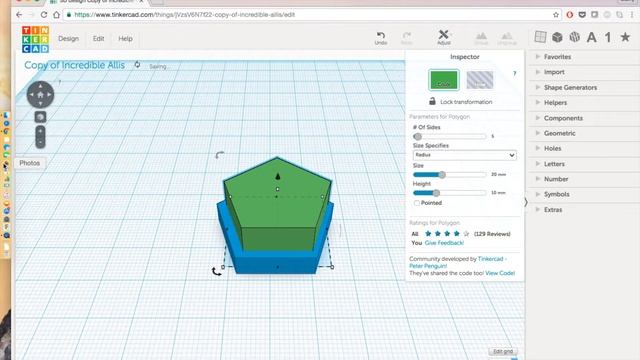Open the View Code link

point(500,273)
